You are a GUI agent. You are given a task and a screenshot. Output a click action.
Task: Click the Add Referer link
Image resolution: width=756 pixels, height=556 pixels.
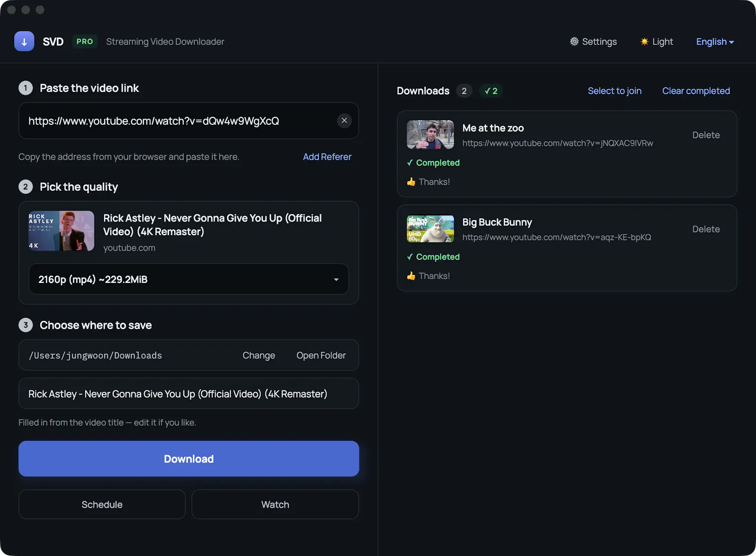pos(327,157)
